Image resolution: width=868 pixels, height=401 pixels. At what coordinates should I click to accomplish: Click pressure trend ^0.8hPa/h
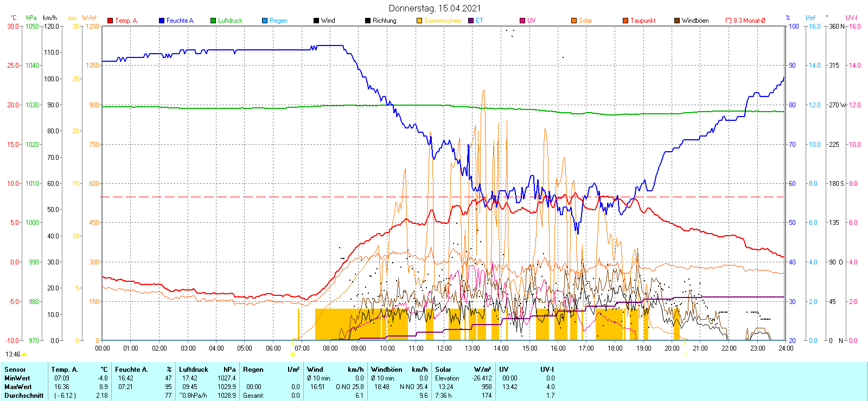(193, 396)
